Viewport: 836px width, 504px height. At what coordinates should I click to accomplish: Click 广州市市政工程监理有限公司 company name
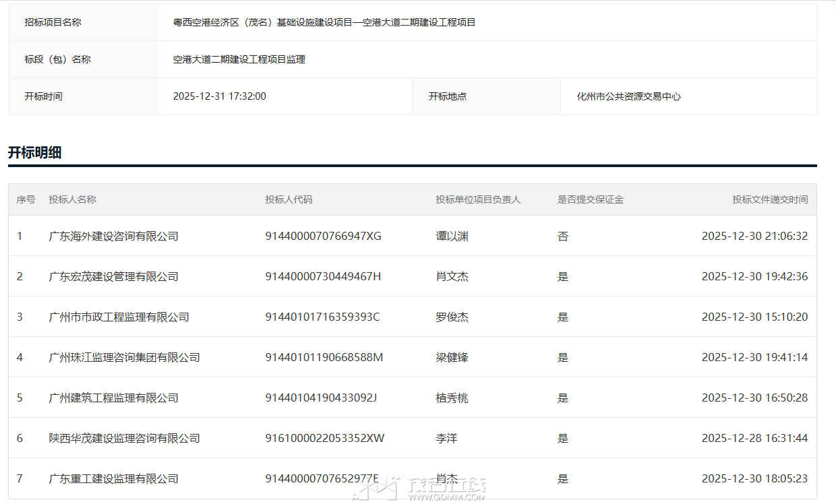[119, 317]
